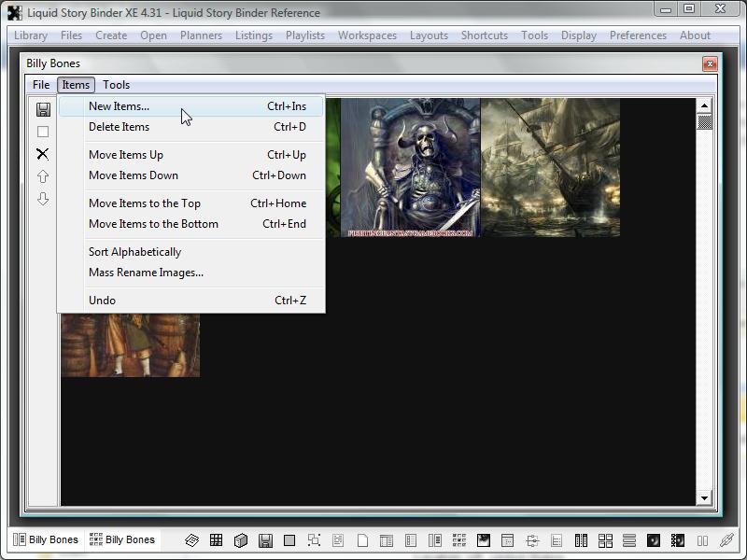Image resolution: width=747 pixels, height=560 pixels.
Task: Select the ghost ship painting thumbnail
Action: [550, 167]
